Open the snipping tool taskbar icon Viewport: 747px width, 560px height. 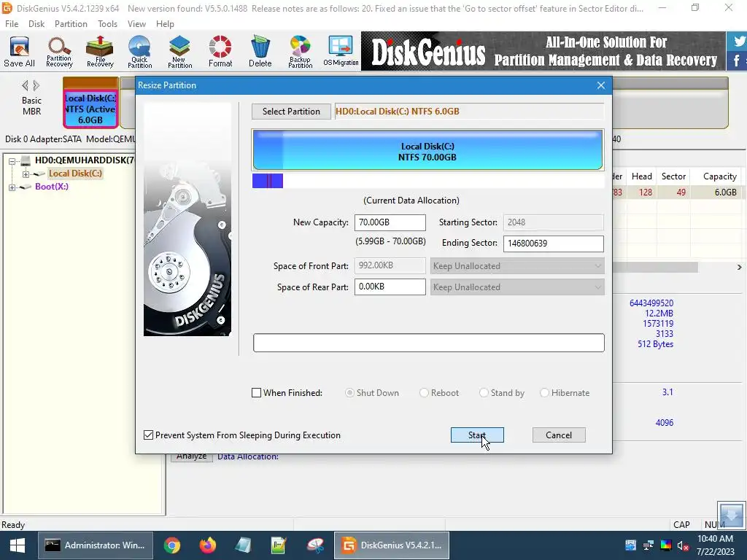click(x=315, y=545)
